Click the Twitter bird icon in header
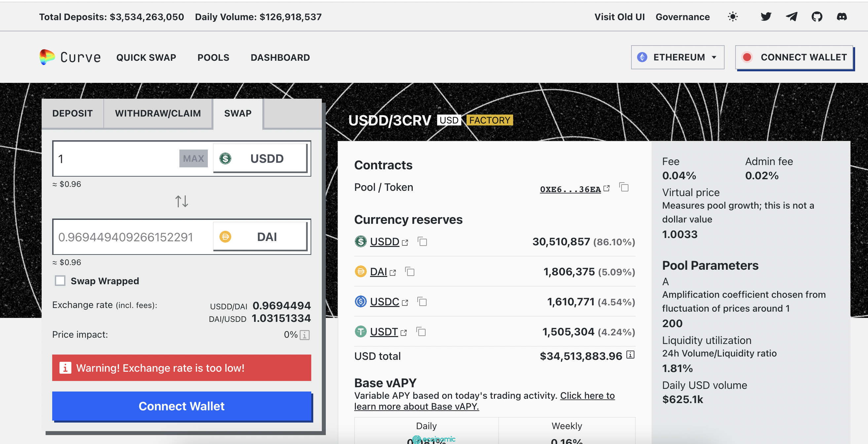 click(x=767, y=17)
